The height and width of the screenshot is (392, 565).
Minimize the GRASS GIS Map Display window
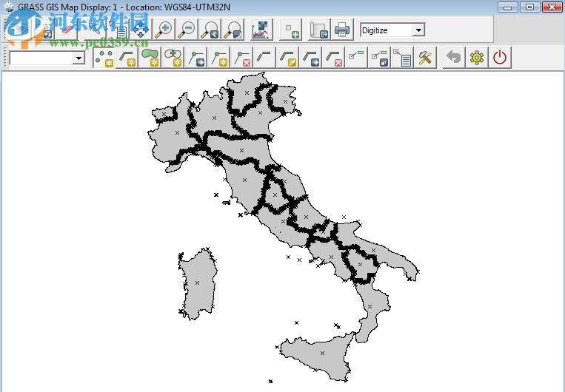(508, 7)
